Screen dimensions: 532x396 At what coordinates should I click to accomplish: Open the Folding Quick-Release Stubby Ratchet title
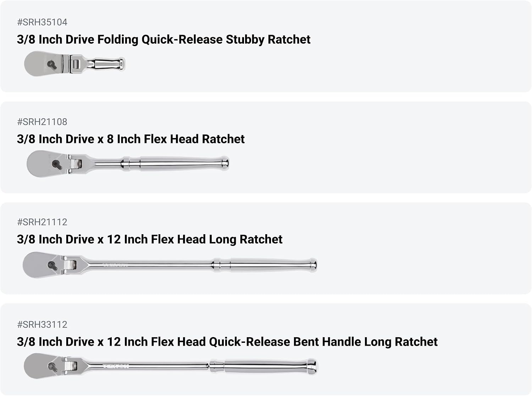coord(164,39)
